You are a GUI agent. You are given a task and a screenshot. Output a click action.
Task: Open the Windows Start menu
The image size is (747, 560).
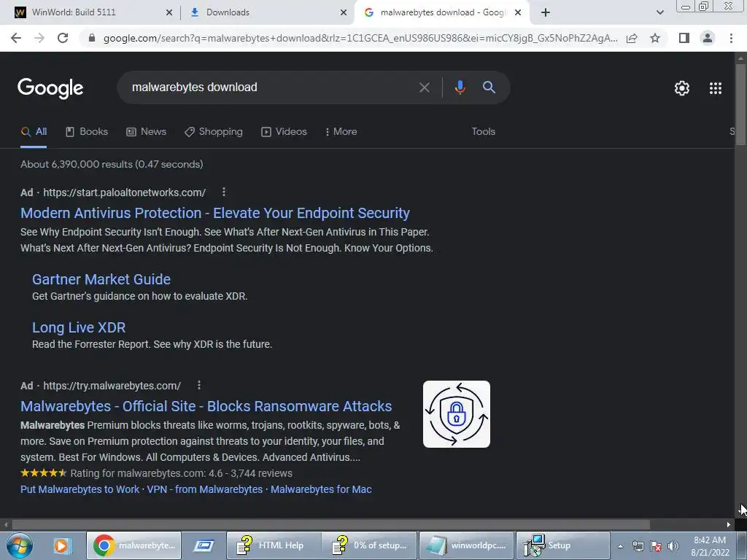[x=19, y=545]
